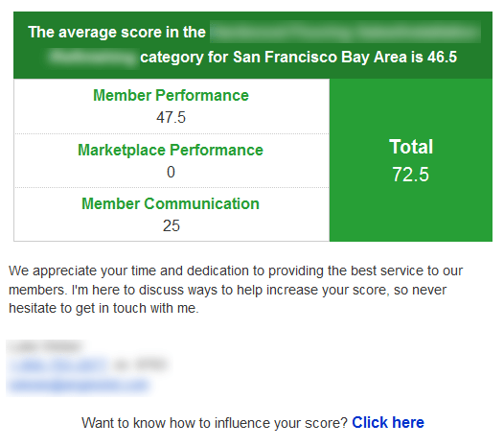Click the 46.5 average score in banner
This screenshot has width=504, height=447.
click(x=442, y=58)
